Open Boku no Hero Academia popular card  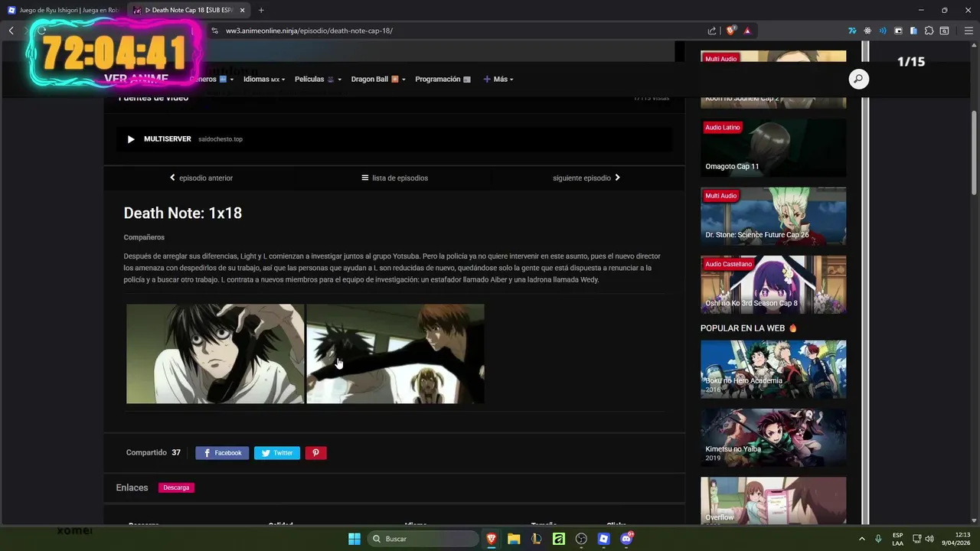773,369
